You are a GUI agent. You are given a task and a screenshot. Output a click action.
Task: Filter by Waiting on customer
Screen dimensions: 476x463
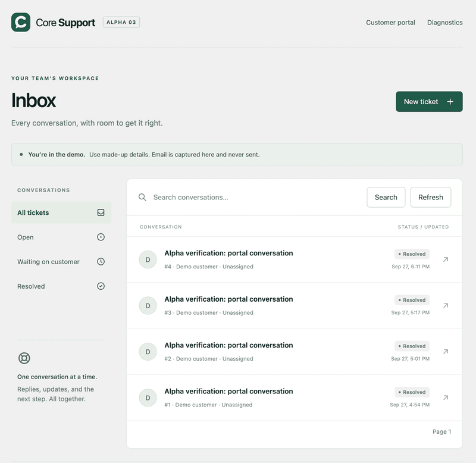click(61, 262)
